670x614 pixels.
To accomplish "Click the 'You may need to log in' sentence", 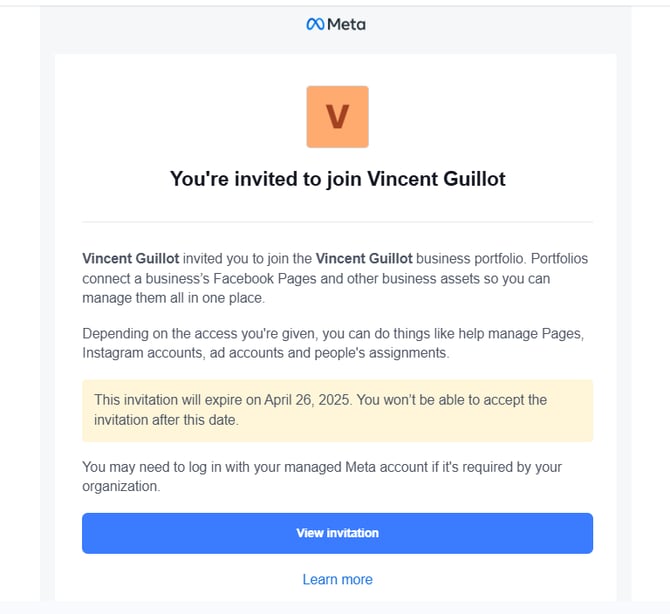I will pos(160,467).
